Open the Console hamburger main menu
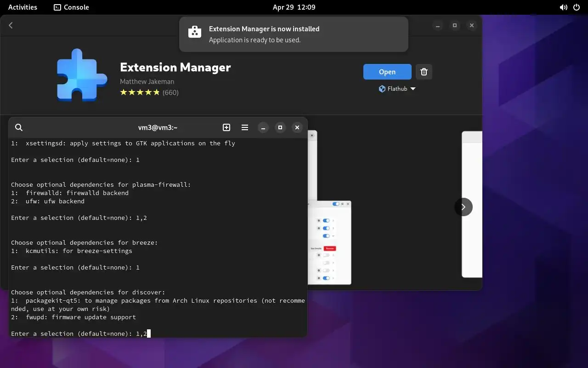The height and width of the screenshot is (368, 588). [x=245, y=127]
